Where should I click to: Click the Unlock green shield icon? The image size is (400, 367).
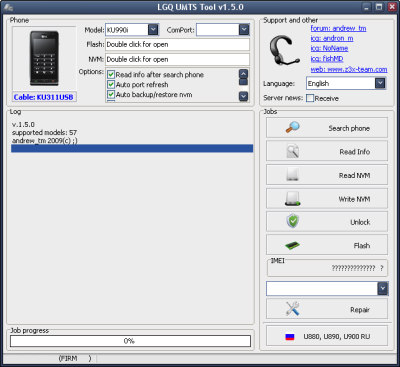293,222
